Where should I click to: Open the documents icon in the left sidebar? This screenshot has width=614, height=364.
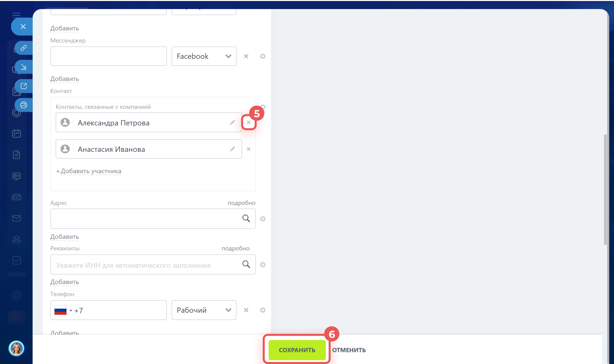pos(16,155)
